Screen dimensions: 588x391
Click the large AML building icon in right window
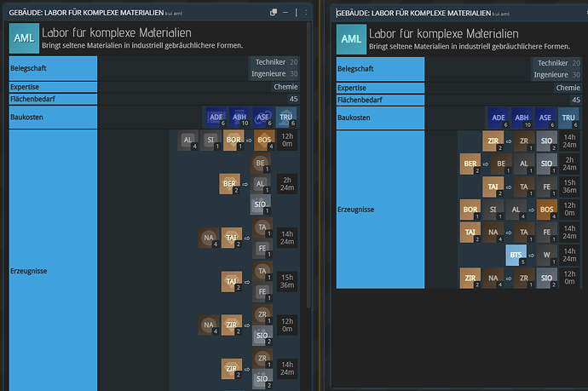click(x=351, y=39)
